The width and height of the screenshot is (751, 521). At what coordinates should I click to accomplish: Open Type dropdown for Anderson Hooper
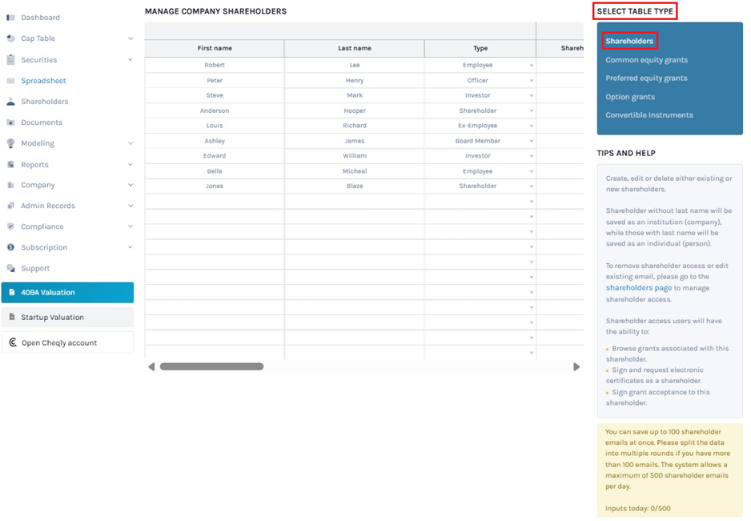(x=531, y=111)
